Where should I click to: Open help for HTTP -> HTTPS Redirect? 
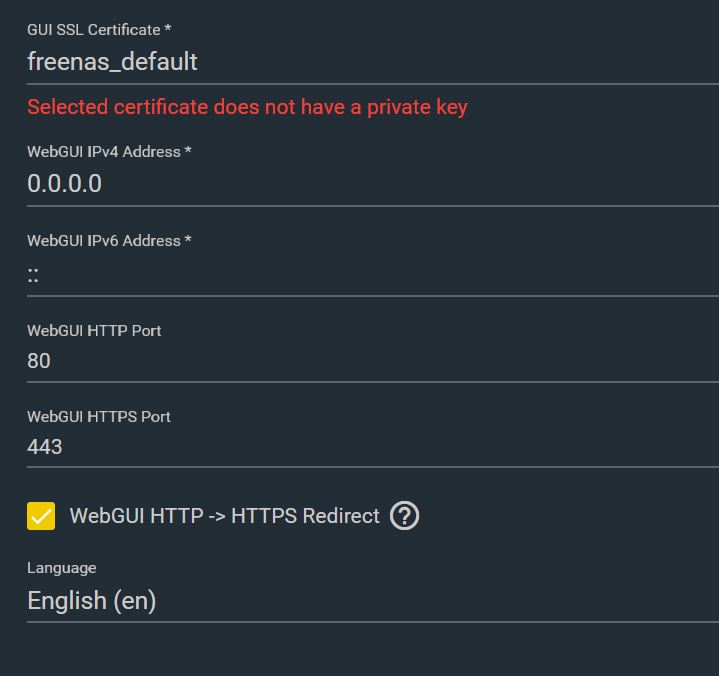[x=404, y=516]
